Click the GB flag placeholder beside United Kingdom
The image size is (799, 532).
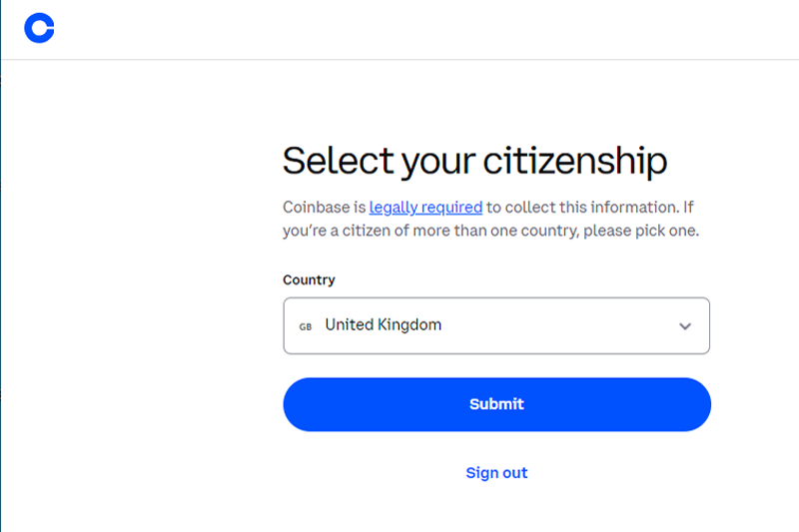pyautogui.click(x=306, y=326)
